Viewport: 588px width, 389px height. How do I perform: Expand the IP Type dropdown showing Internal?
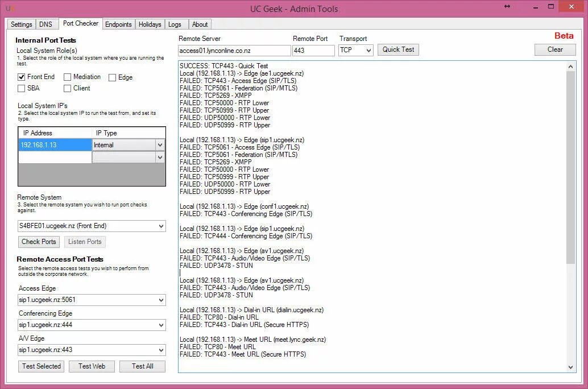coord(161,145)
